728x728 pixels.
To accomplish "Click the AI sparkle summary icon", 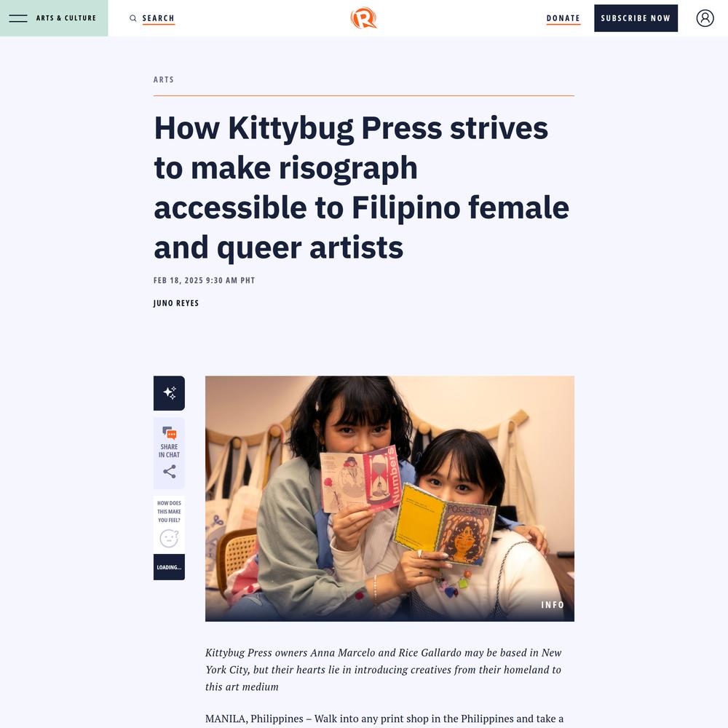I will [169, 393].
